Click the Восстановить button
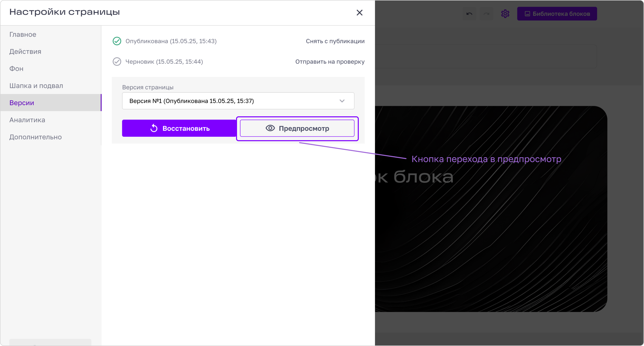The height and width of the screenshot is (346, 644). (x=179, y=128)
